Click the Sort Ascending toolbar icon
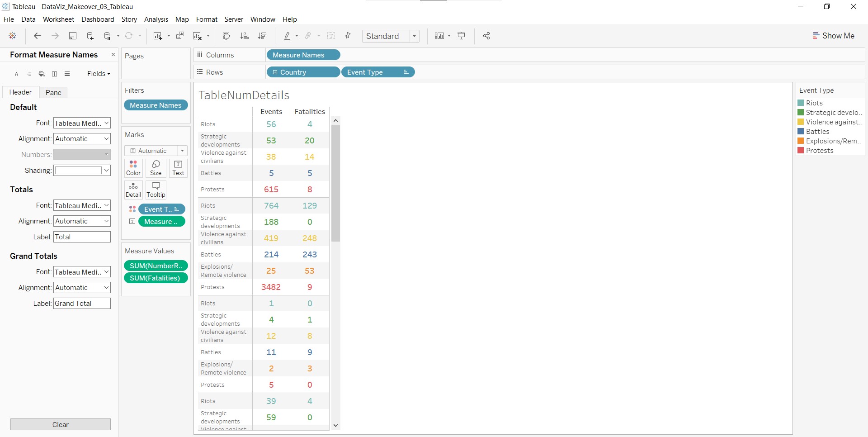Screen dimensions: 868x437 click(x=244, y=36)
